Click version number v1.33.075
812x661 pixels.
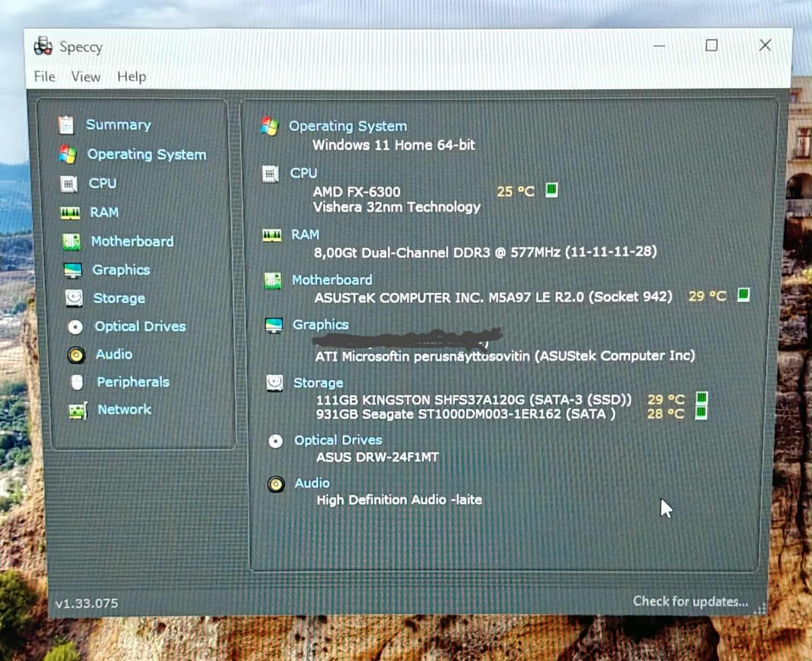pos(86,603)
